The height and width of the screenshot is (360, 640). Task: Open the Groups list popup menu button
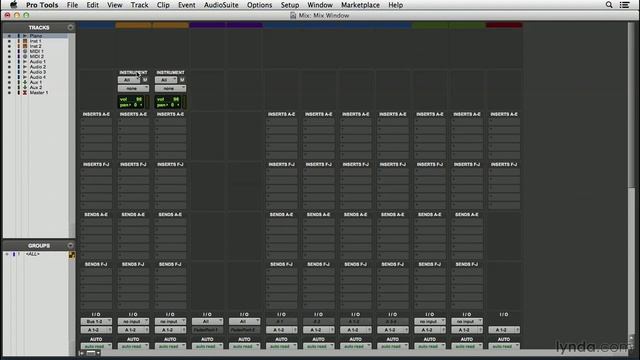tap(70, 245)
